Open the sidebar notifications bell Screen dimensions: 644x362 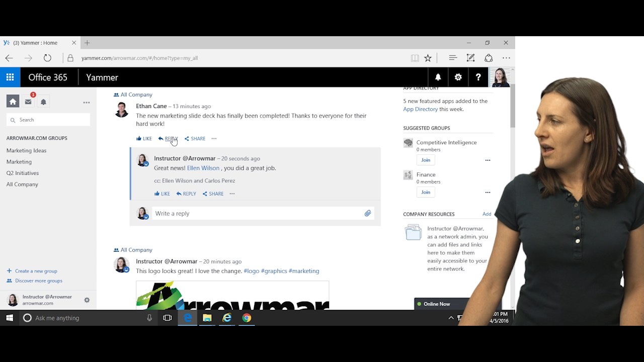click(43, 102)
